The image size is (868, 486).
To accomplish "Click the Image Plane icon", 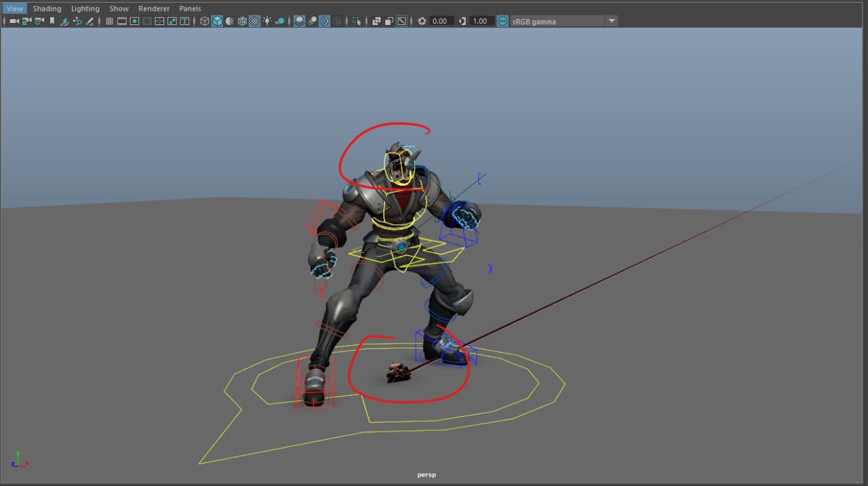I will coord(64,21).
